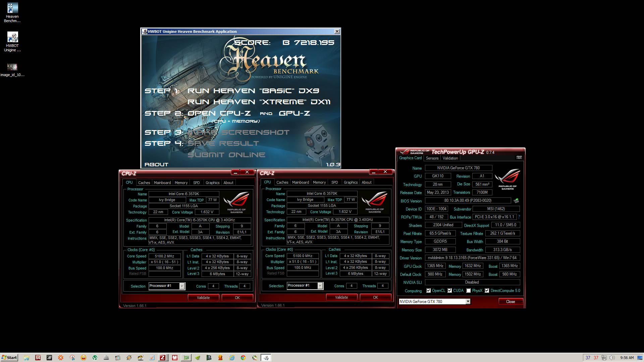Click Run Heaven "Xtreme" DX11 step
The width and height of the screenshot is (644, 362).
[259, 102]
